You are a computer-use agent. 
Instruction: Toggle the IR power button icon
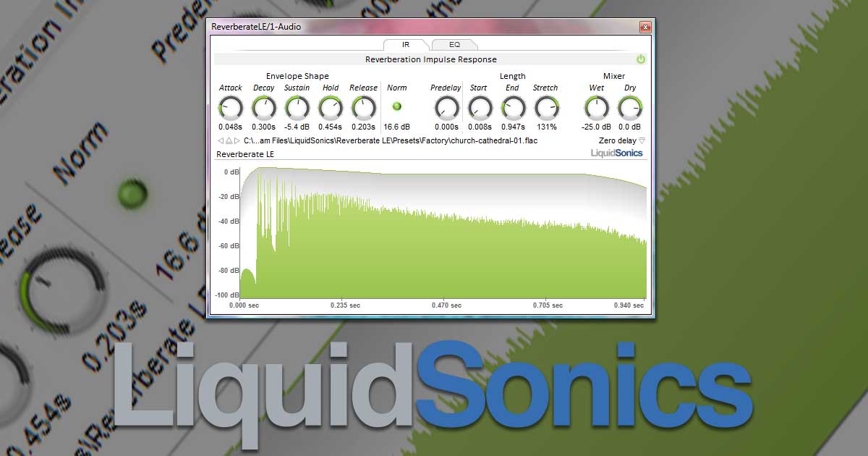click(x=641, y=59)
